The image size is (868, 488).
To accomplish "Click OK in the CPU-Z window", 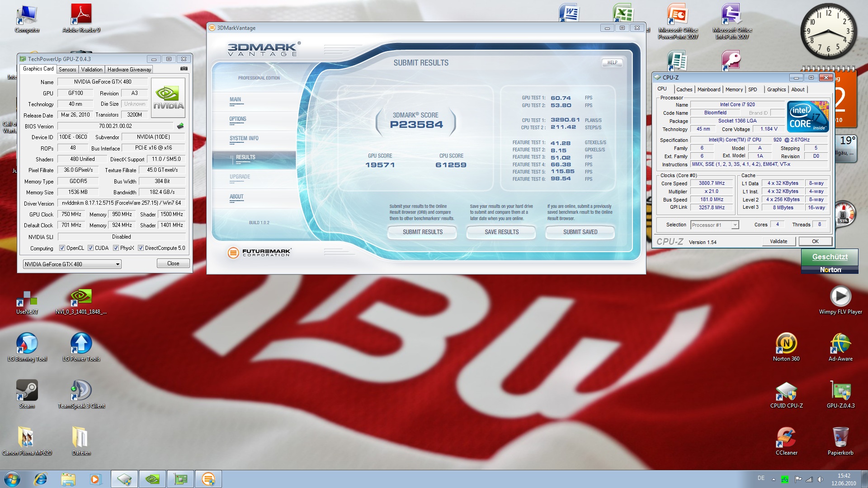I will coord(815,242).
